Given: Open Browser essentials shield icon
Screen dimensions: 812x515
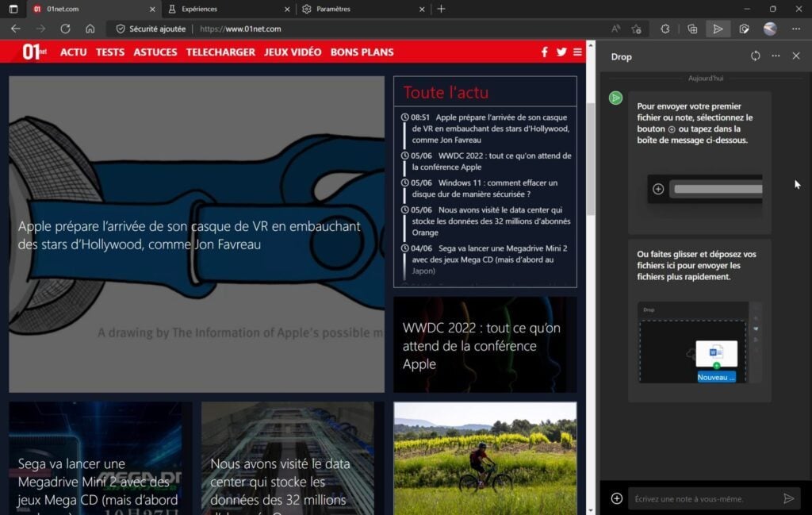Looking at the screenshot, I should click(x=744, y=29).
